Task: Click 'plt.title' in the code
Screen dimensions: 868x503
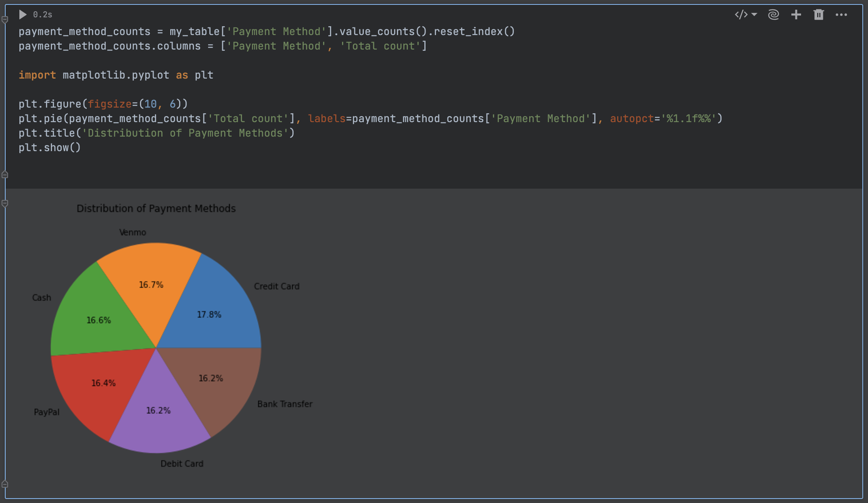Action: pos(47,133)
